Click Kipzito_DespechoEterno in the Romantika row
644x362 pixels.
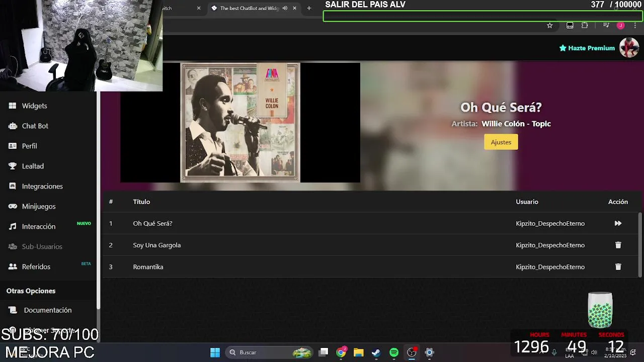coord(550,267)
